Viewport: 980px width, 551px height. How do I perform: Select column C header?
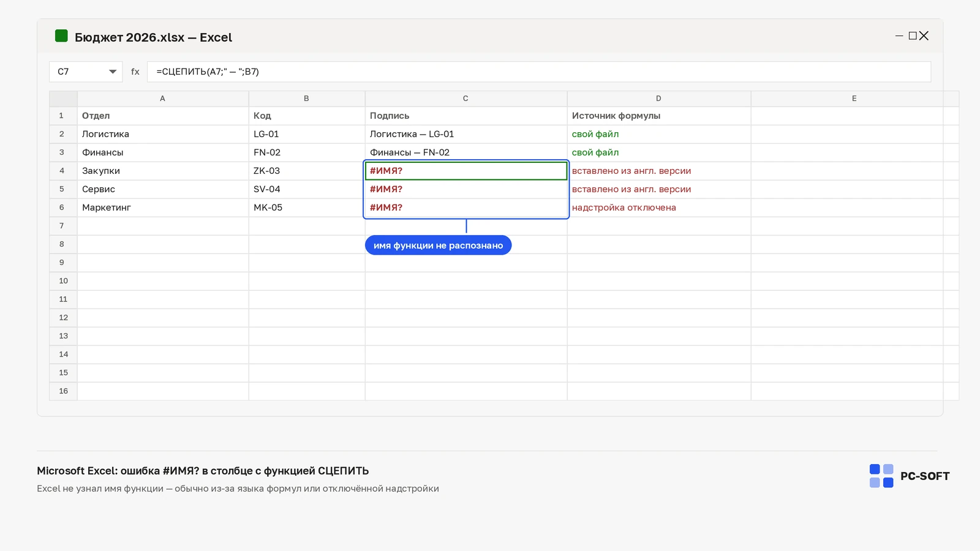[466, 99]
